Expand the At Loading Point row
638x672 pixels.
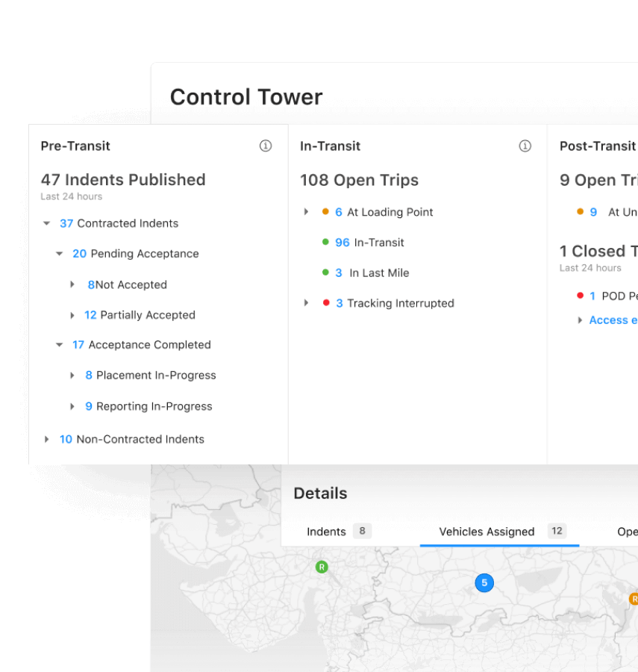[306, 212]
